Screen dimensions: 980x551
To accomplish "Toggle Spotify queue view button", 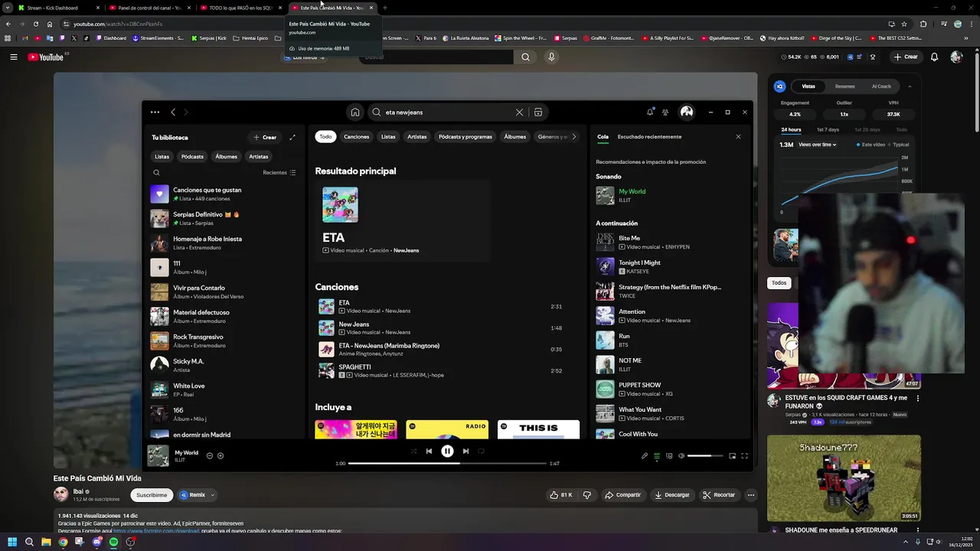I will click(x=657, y=456).
